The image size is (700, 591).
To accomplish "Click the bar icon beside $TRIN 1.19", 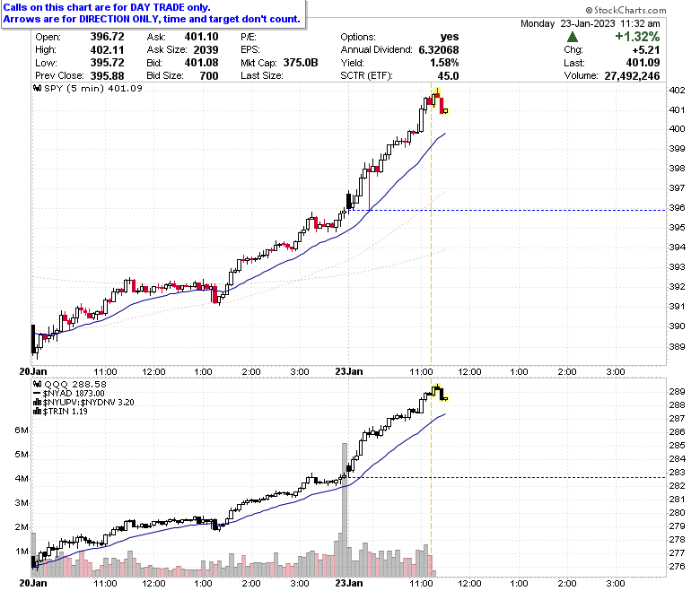I will 38,412.
